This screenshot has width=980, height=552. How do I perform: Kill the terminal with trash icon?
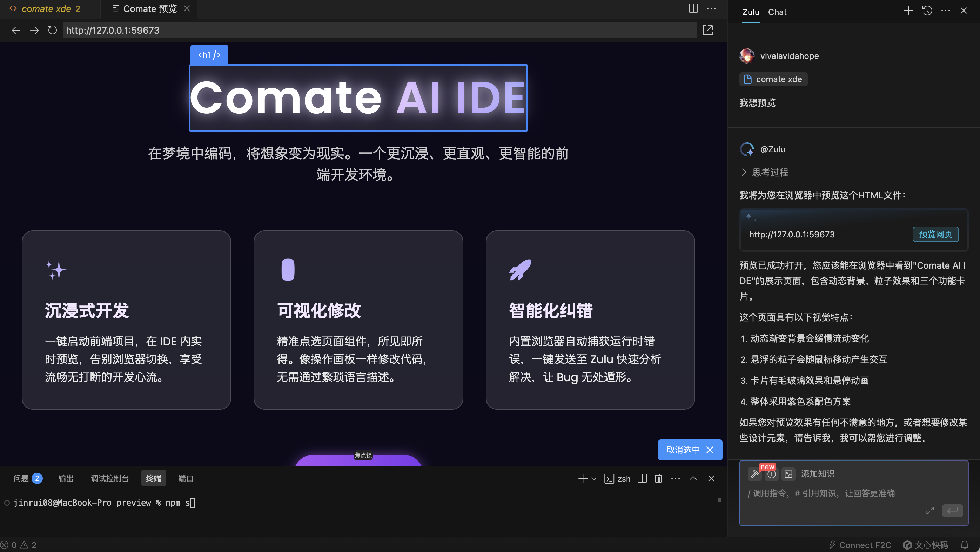658,478
